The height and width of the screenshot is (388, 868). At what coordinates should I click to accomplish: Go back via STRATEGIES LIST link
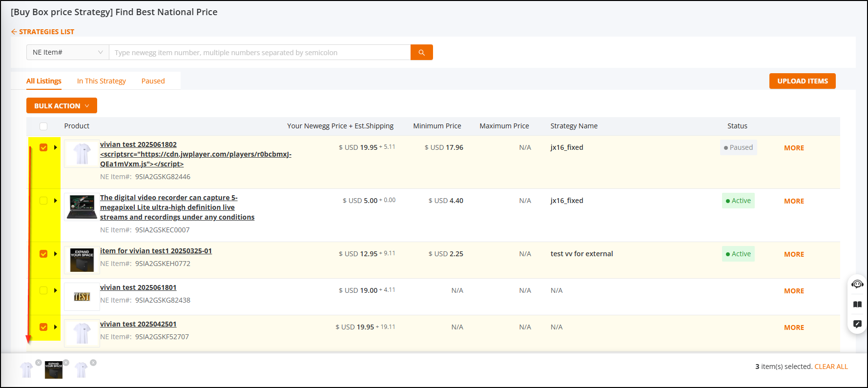point(46,32)
